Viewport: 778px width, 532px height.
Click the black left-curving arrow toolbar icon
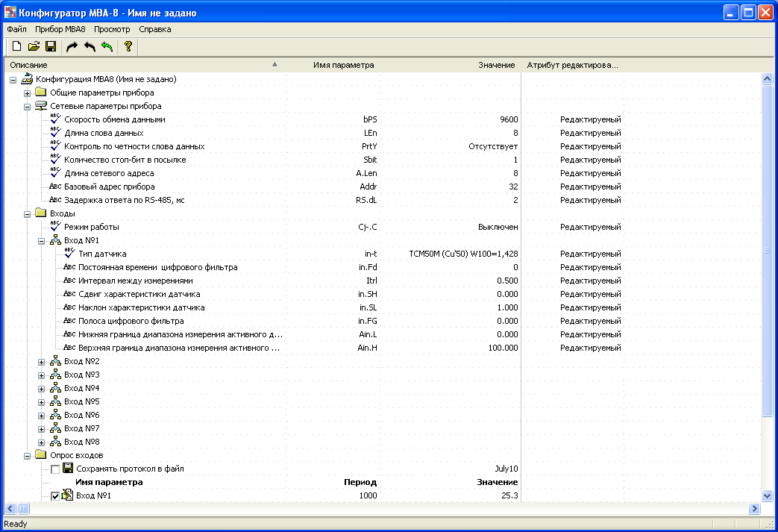tap(90, 47)
